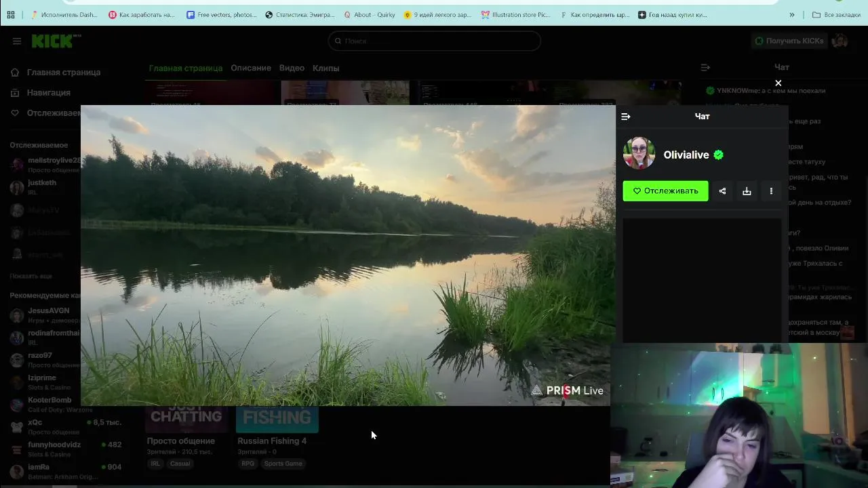Screen dimensions: 868x488
Task: Open the hamburger menu beside KICK logo
Action: 16,41
